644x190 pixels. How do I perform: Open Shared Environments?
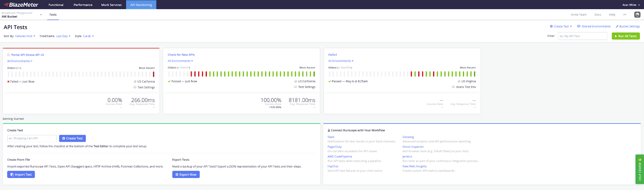[594, 26]
